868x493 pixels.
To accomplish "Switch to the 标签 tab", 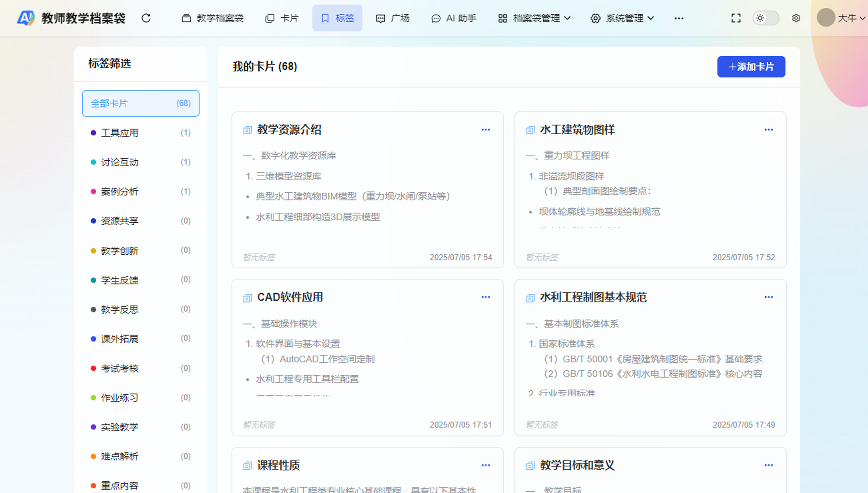I will pos(337,18).
